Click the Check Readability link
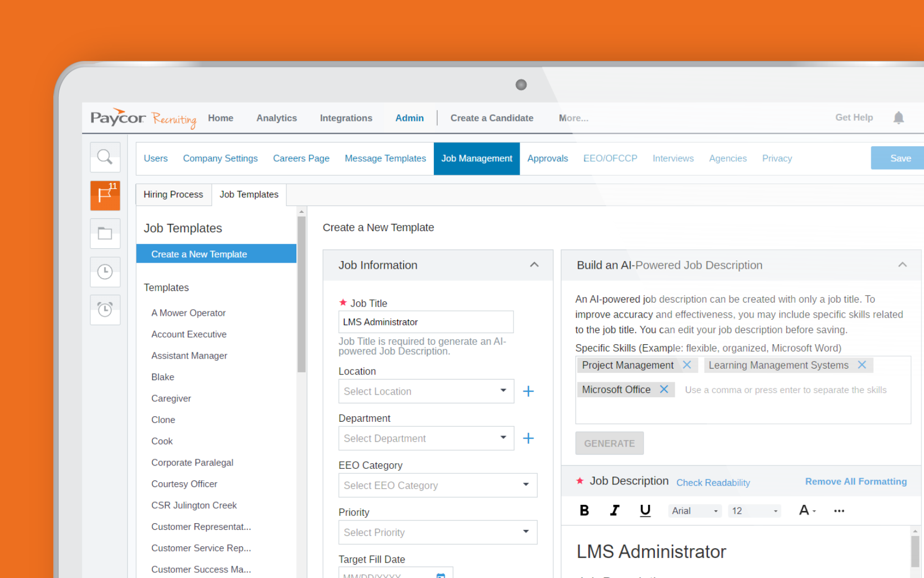 click(x=713, y=483)
